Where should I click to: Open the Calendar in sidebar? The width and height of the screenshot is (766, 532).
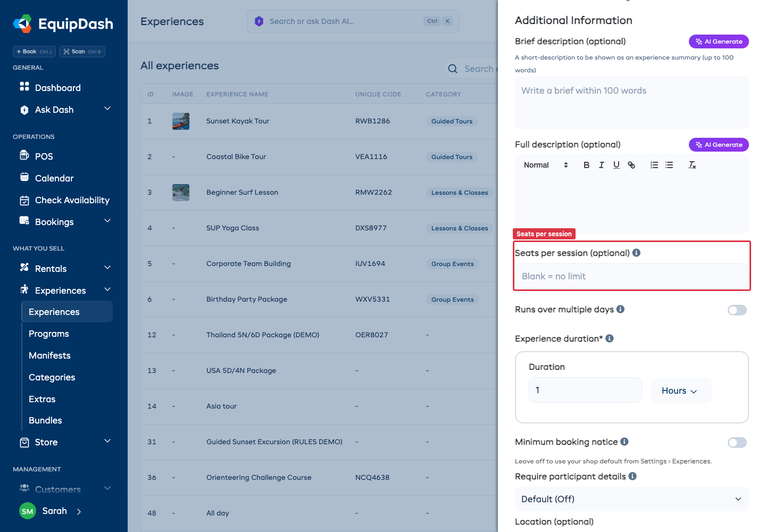(54, 178)
